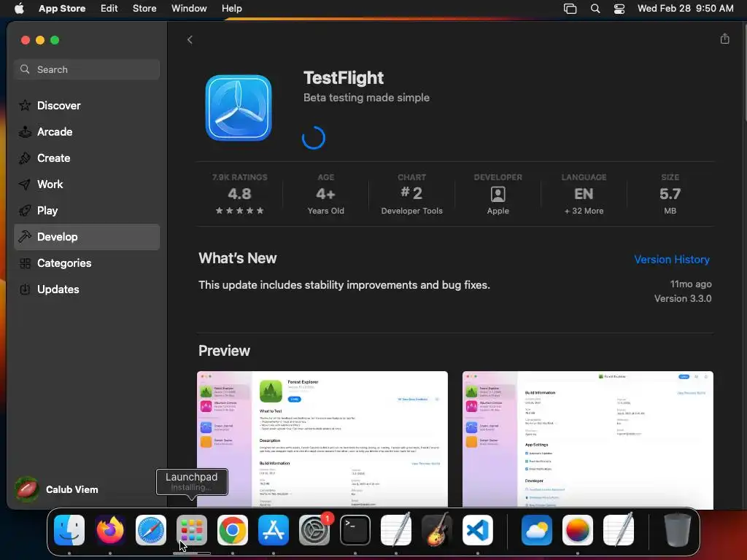This screenshot has width=747, height=560.
Task: Browse Categories in the sidebar
Action: pyautogui.click(x=87, y=262)
